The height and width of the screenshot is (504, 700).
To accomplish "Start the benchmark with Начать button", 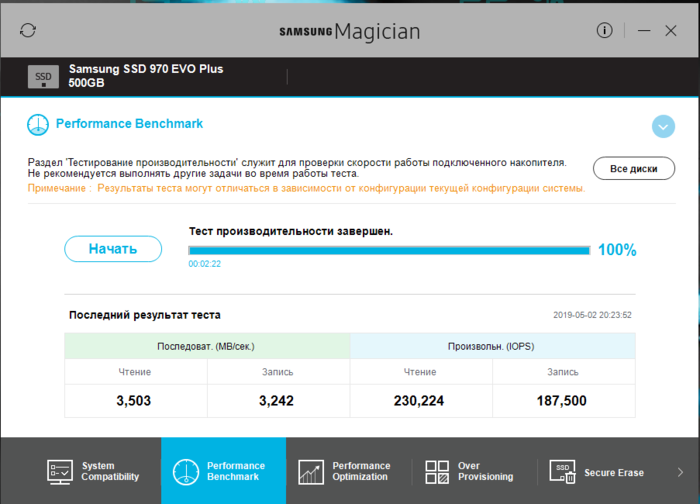I will click(x=113, y=249).
